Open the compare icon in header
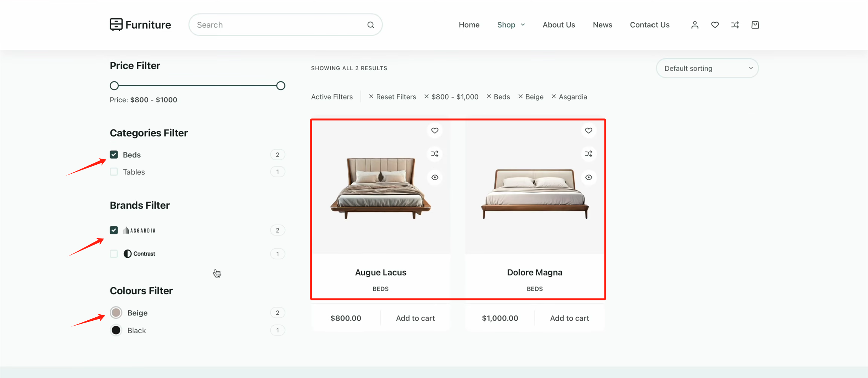This screenshot has width=868, height=378. point(735,25)
